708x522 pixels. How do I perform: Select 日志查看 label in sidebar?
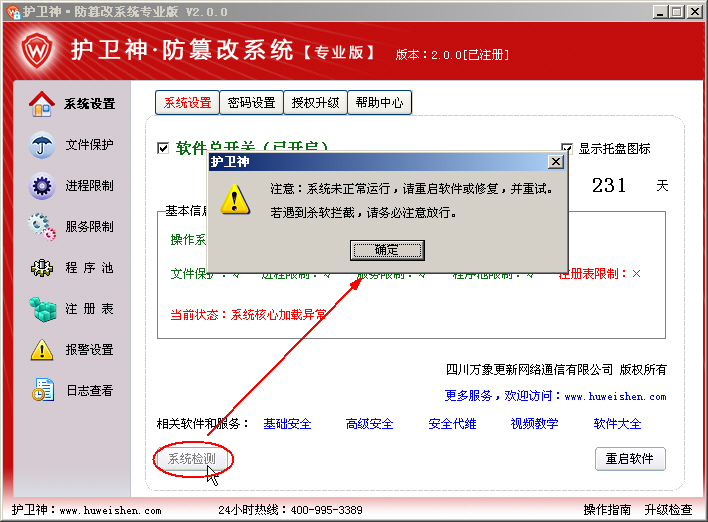pyautogui.click(x=89, y=391)
